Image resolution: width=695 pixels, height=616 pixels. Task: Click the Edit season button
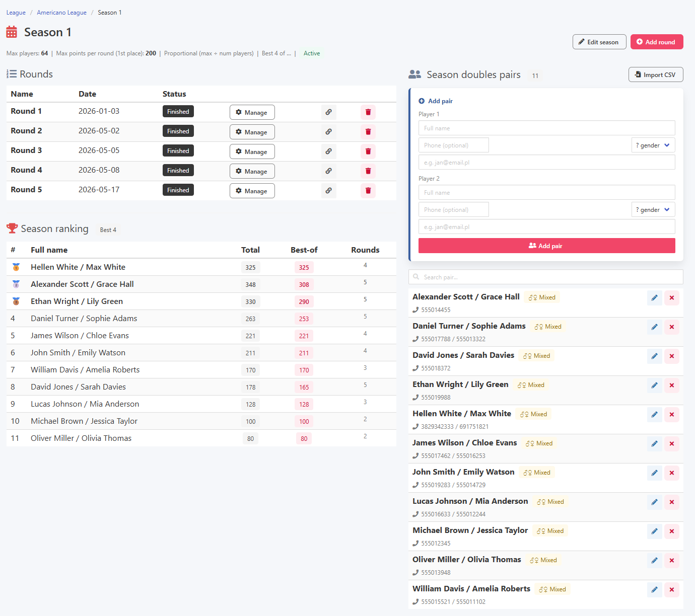tap(599, 42)
